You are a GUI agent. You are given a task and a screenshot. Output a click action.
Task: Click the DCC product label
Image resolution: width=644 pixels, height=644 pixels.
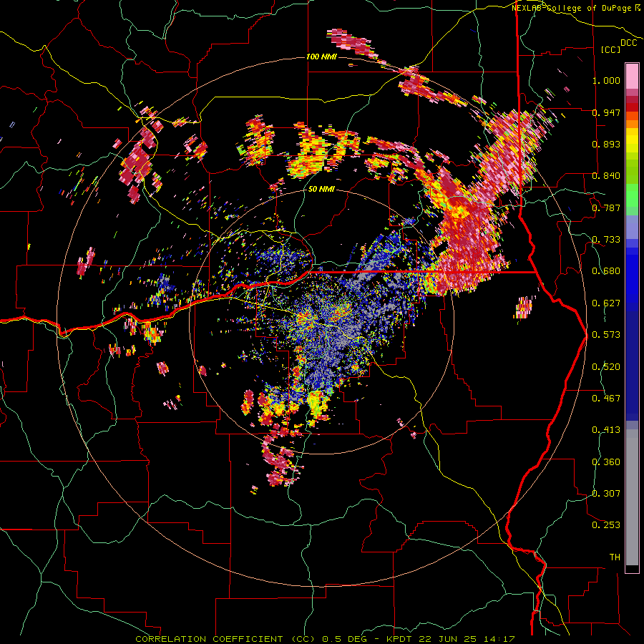point(629,43)
